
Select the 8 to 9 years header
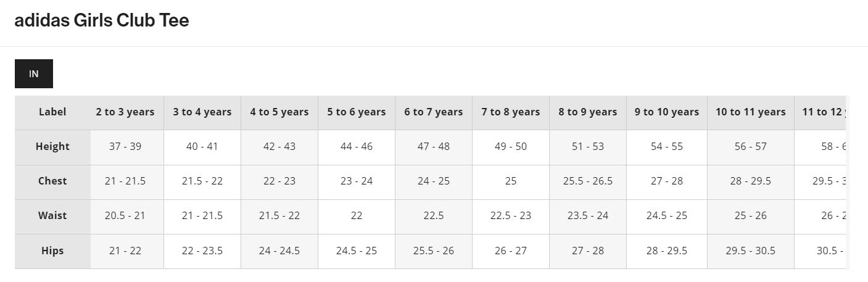pyautogui.click(x=588, y=112)
